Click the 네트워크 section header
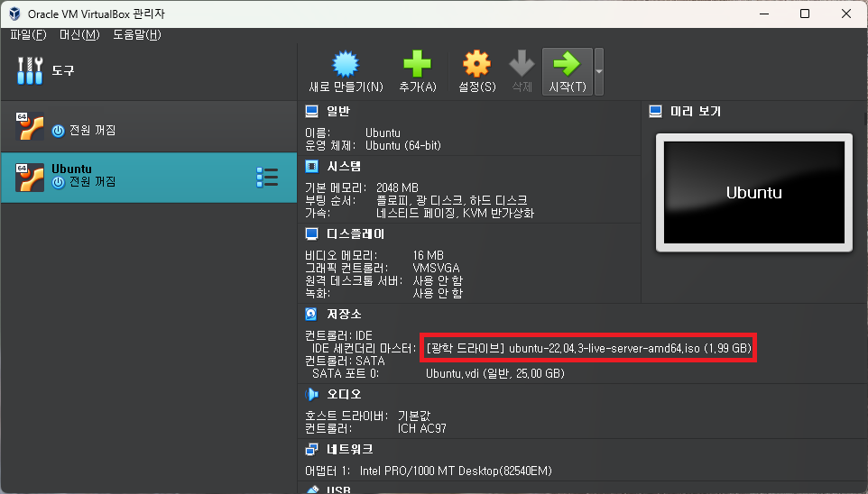 [349, 449]
